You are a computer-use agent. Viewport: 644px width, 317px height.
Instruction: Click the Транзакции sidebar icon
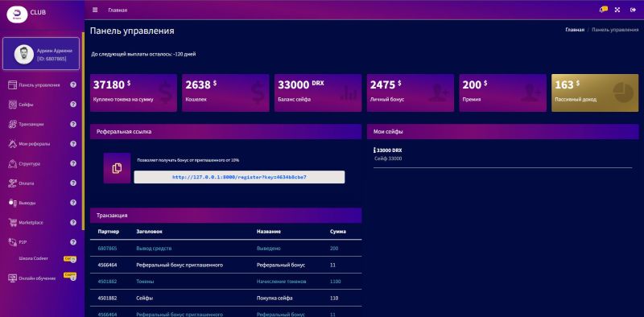click(12, 124)
